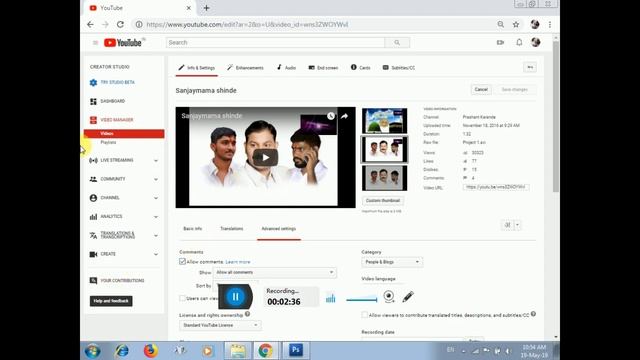Reload the page
Viewport: 640px width, 360px height.
[120, 24]
